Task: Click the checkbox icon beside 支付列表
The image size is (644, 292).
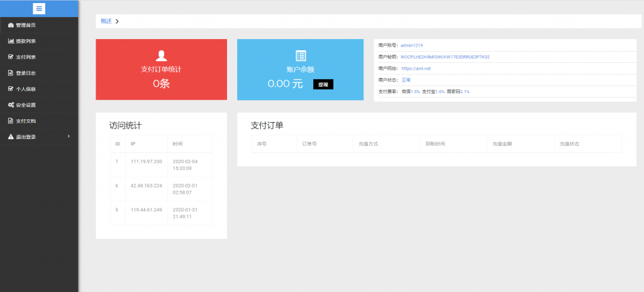Action: pos(11,57)
